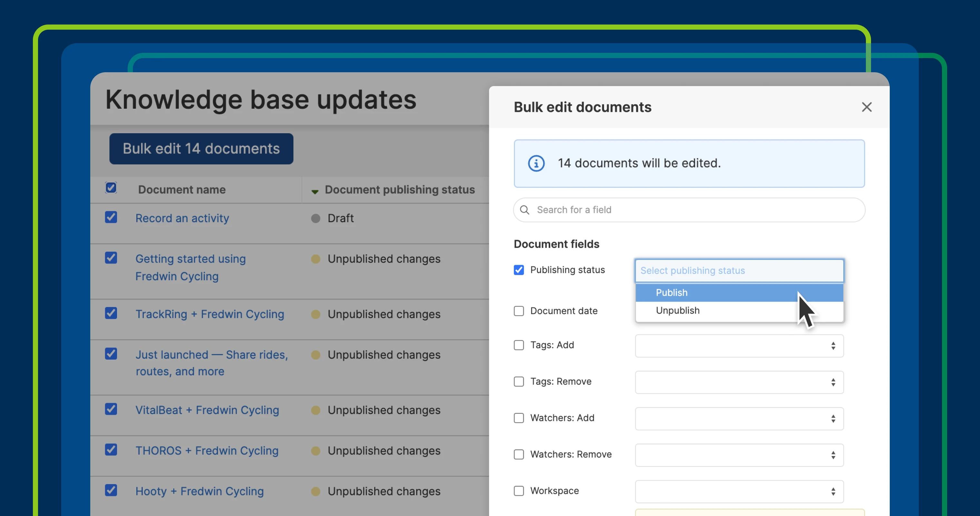980x516 pixels.
Task: Deselect the Record an activity row checkbox
Action: [x=111, y=217]
